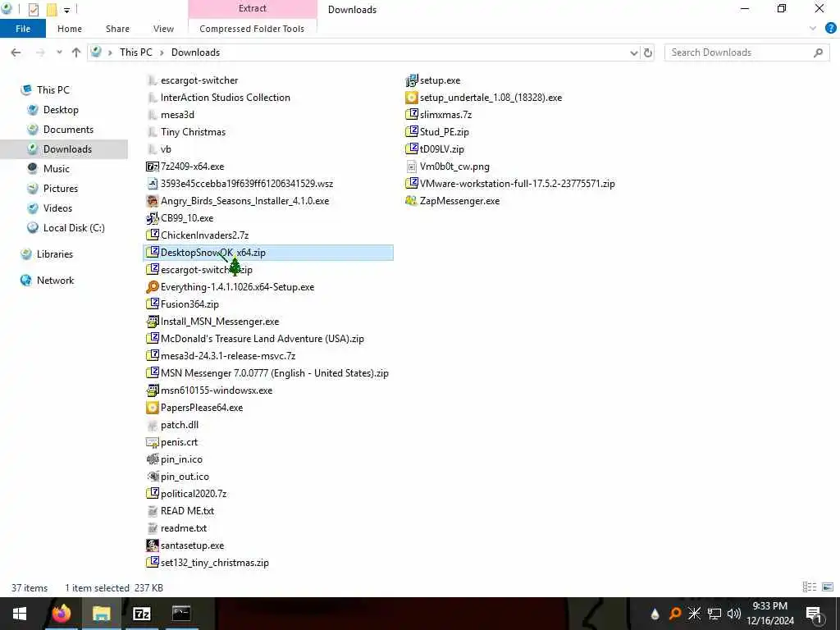Select Network in the navigation pane
The height and width of the screenshot is (630, 840).
(x=55, y=281)
